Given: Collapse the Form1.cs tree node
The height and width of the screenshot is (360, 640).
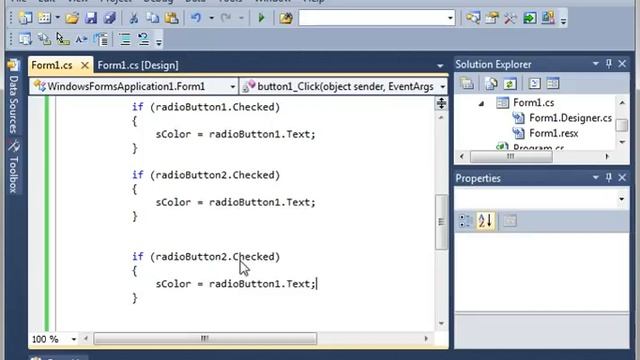Looking at the screenshot, I should (481, 104).
